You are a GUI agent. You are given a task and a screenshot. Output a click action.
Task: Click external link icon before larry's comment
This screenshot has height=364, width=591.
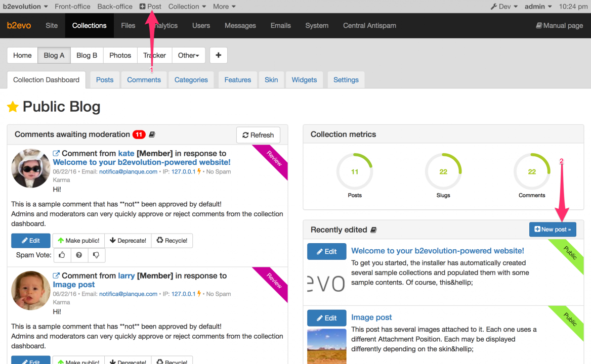coord(56,276)
